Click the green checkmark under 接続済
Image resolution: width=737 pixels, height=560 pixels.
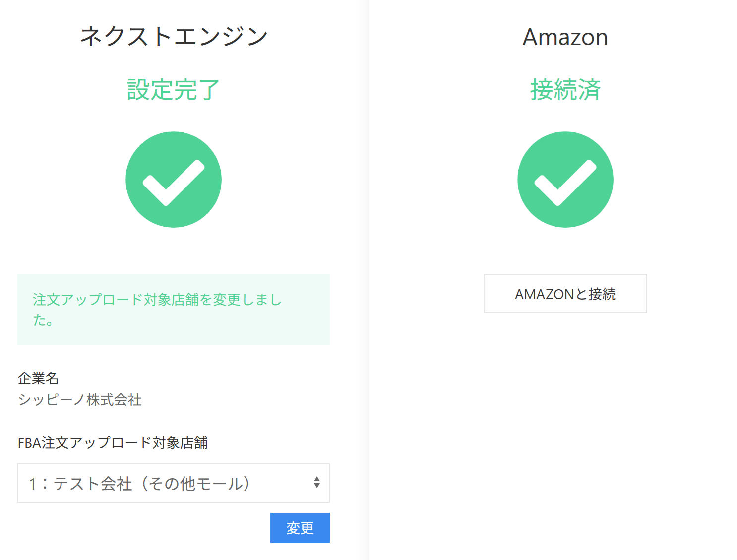pyautogui.click(x=565, y=180)
